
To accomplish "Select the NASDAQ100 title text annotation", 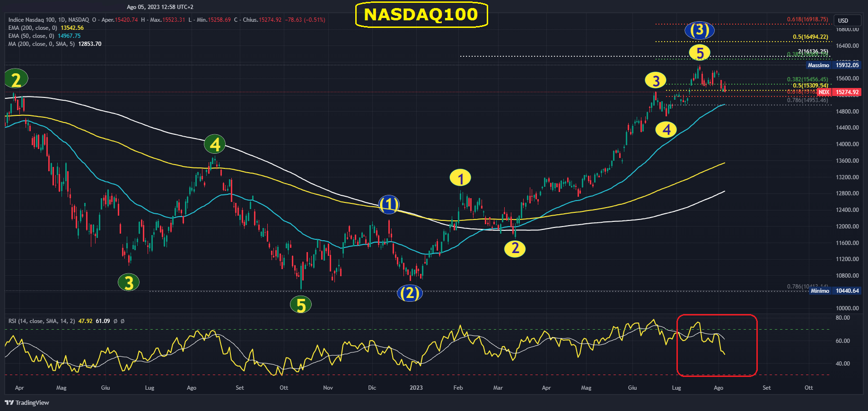I will tap(421, 15).
